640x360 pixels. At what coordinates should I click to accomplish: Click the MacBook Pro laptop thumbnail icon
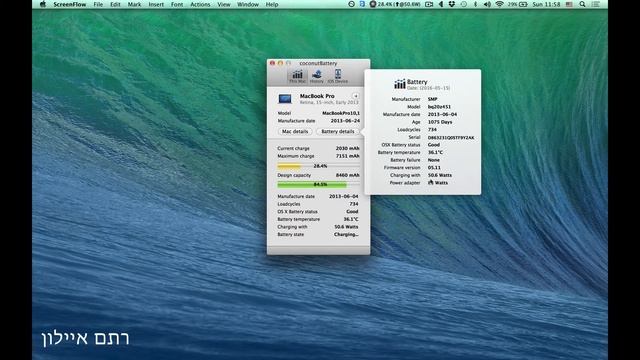[285, 98]
